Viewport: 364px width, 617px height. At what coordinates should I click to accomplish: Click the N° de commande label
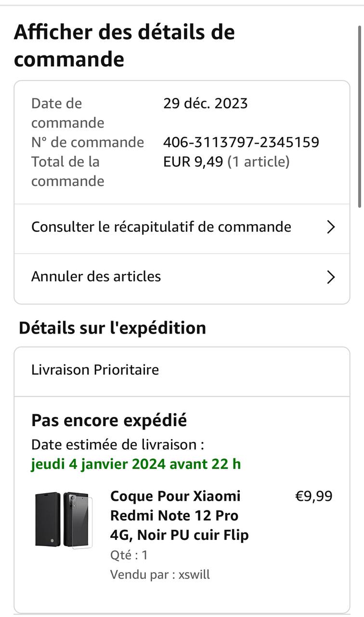(x=88, y=142)
